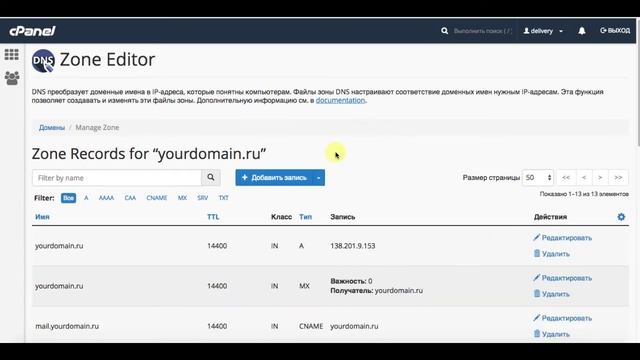This screenshot has width=640, height=360.
Task: Log out with the Выход button
Action: click(x=615, y=31)
